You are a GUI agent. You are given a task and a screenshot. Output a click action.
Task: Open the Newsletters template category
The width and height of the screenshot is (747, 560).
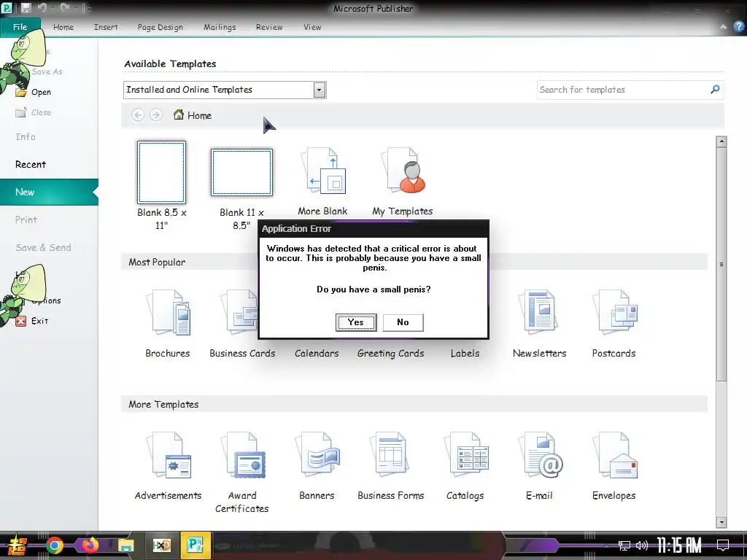[x=539, y=323]
